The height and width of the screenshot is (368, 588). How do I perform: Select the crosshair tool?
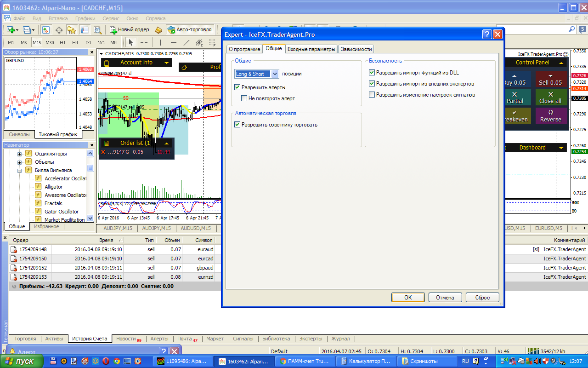click(x=144, y=43)
